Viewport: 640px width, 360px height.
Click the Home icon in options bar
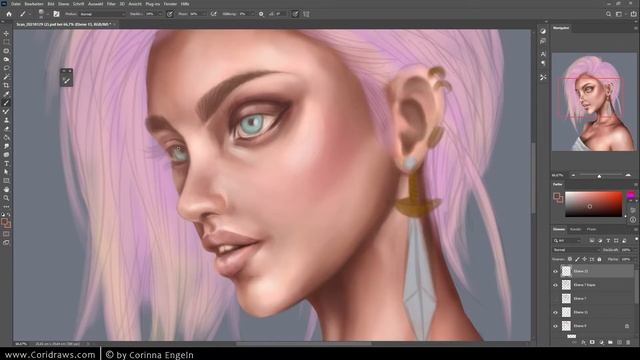point(9,14)
